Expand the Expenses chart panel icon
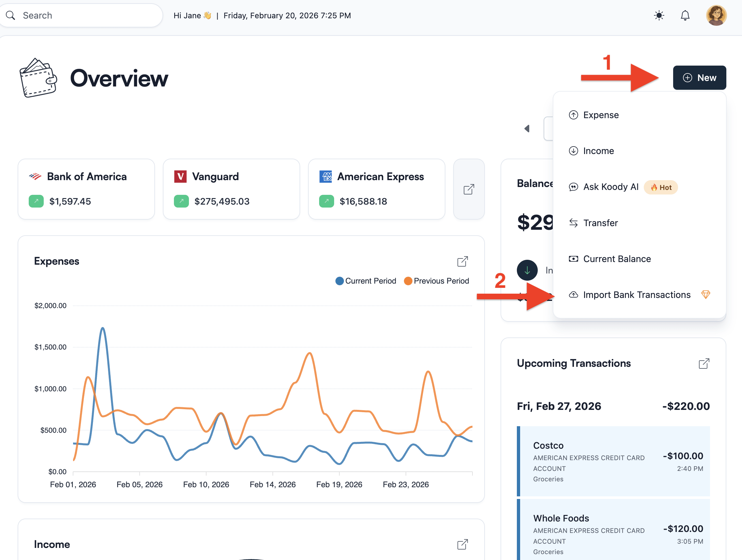 click(462, 261)
